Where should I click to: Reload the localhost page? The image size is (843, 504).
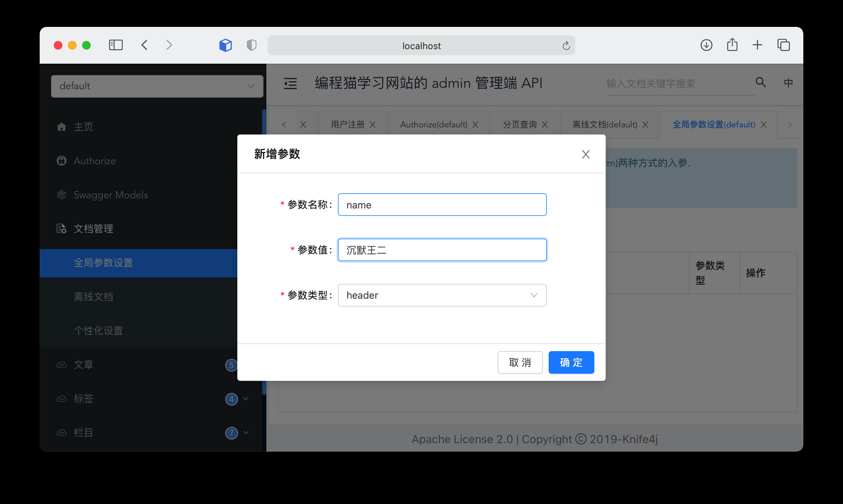[x=566, y=46]
